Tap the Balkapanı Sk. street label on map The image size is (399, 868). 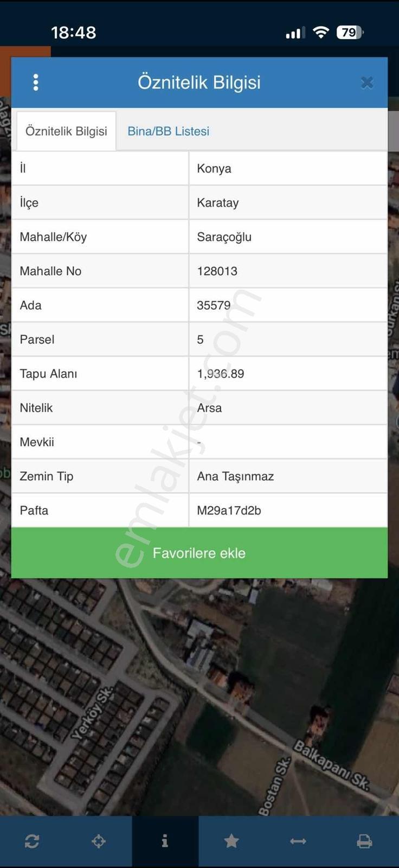(x=331, y=765)
